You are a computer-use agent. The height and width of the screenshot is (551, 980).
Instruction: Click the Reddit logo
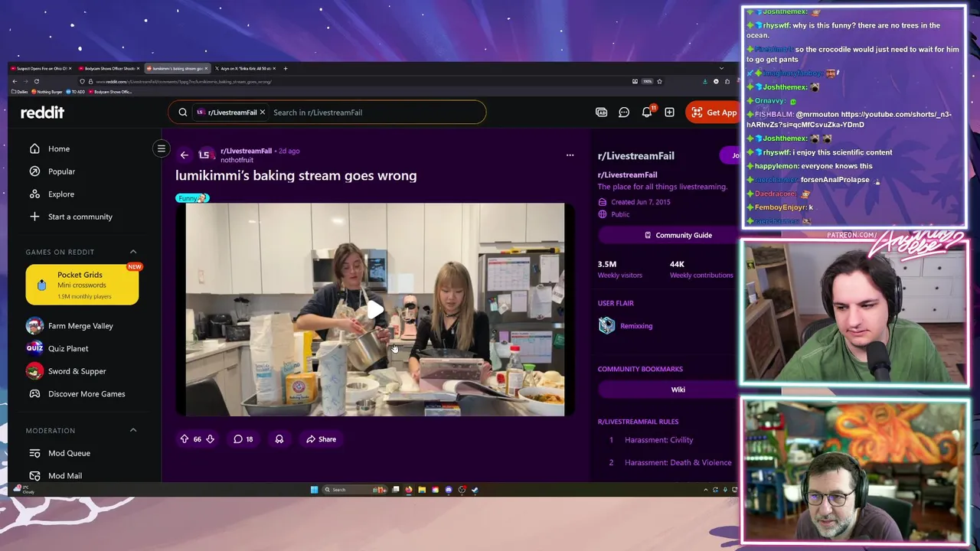42,112
